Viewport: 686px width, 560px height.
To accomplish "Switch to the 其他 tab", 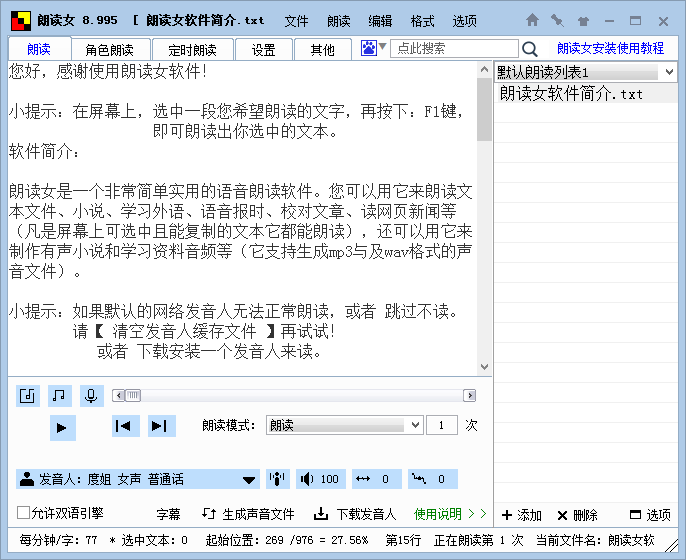I will 323,49.
